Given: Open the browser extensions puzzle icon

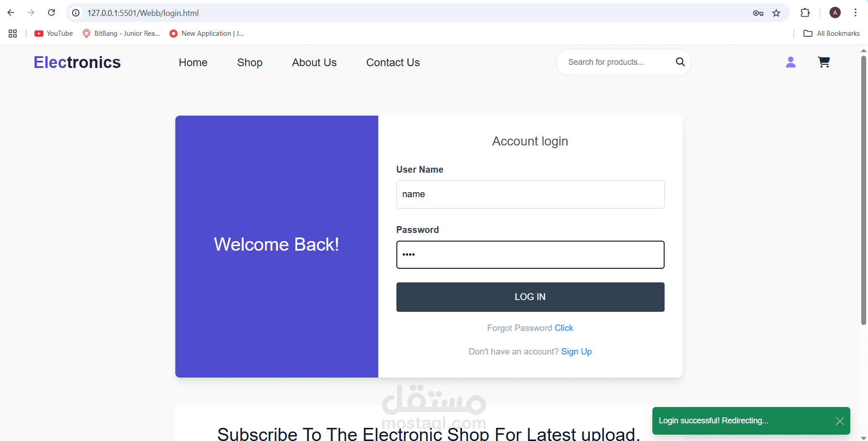Looking at the screenshot, I should tap(805, 13).
